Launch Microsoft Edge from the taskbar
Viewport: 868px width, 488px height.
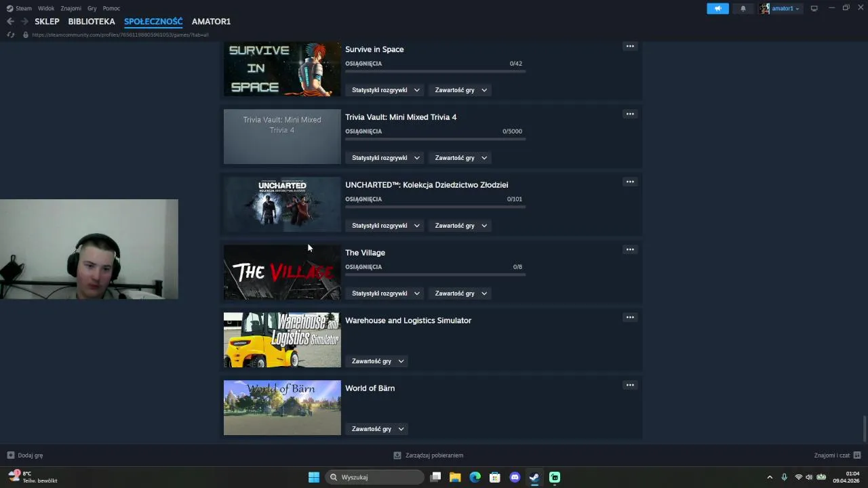point(475,477)
